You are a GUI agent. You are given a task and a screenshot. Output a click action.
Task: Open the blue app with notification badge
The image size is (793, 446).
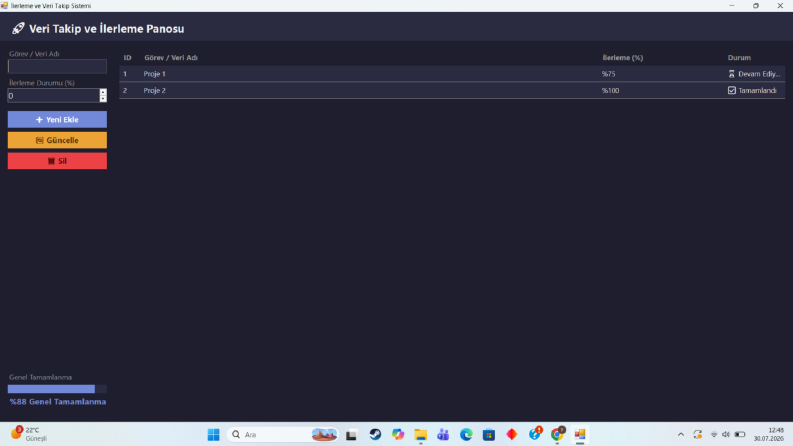pyautogui.click(x=535, y=433)
